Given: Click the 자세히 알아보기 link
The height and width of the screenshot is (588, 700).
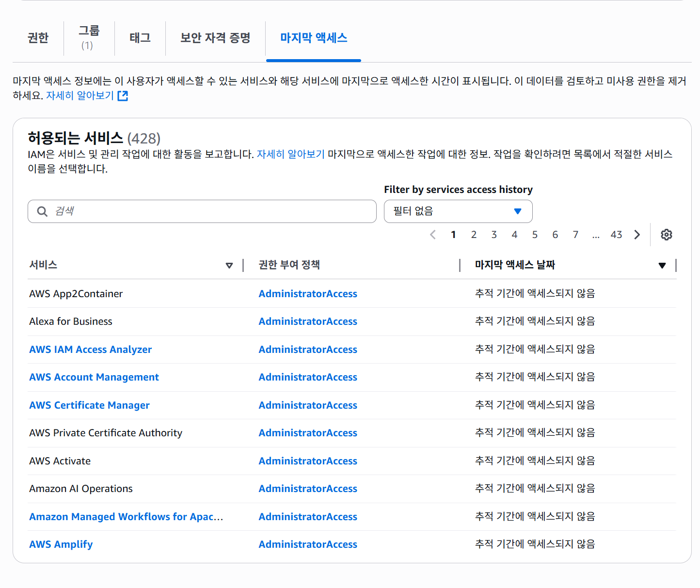Looking at the screenshot, I should [80, 95].
